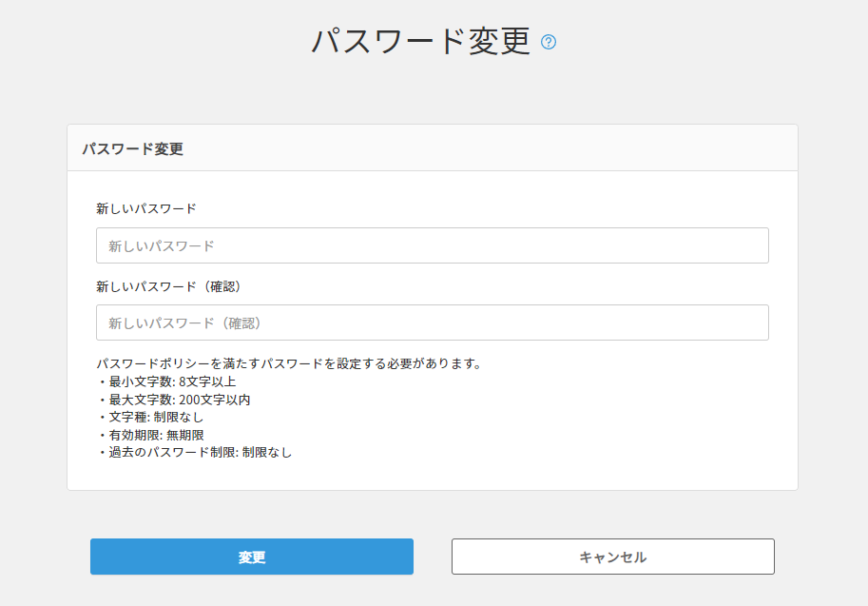
Task: Click the 新しいパスワード（確認） field label
Action: [x=168, y=287]
